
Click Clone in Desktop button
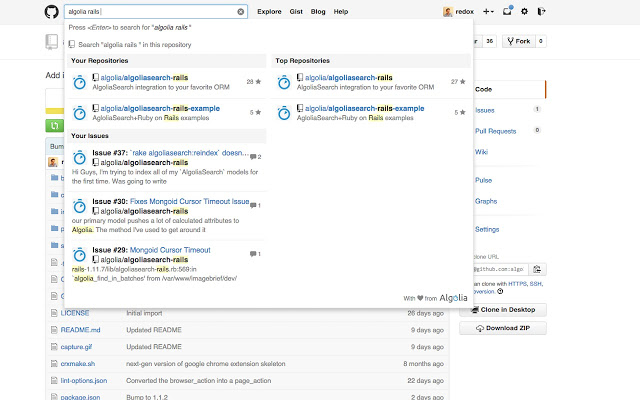503,310
